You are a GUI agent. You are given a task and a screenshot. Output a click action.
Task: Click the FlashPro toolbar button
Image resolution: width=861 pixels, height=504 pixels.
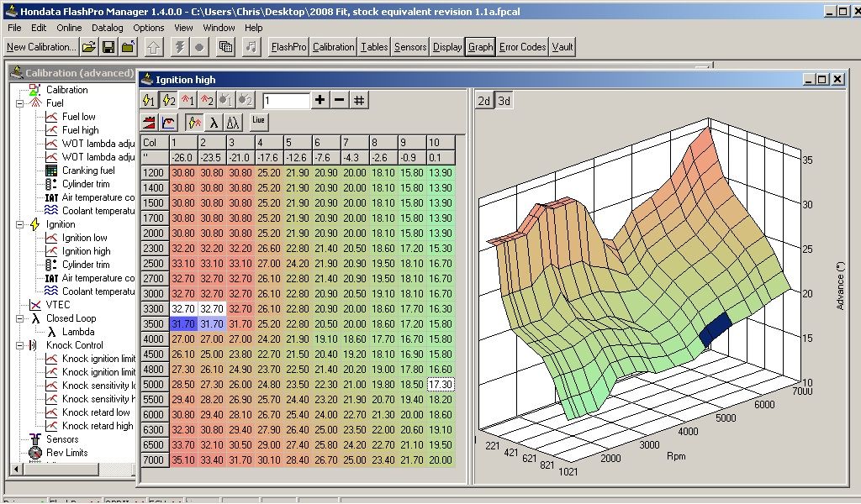pyautogui.click(x=289, y=47)
